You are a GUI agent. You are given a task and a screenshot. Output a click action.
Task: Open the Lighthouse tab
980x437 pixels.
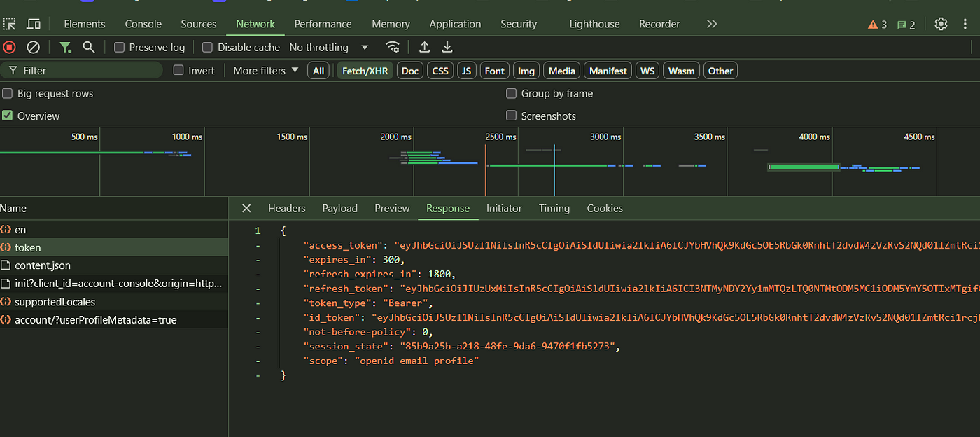(x=594, y=24)
